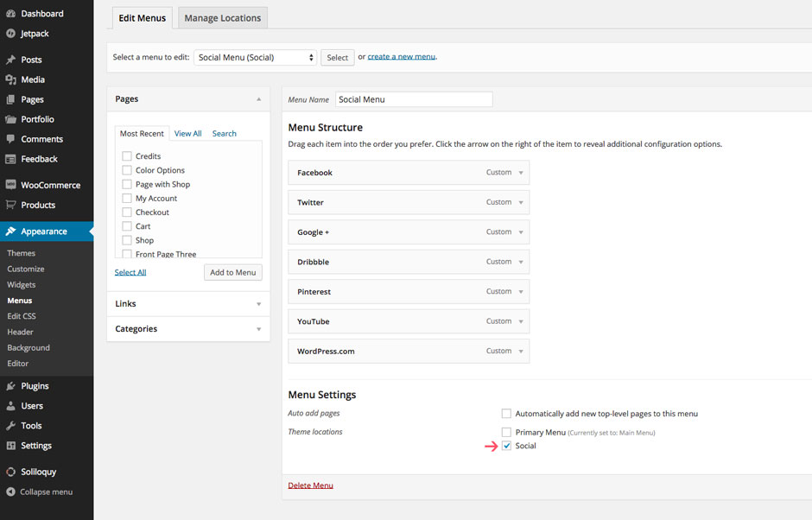Check the Shop page checkbox

click(x=127, y=240)
